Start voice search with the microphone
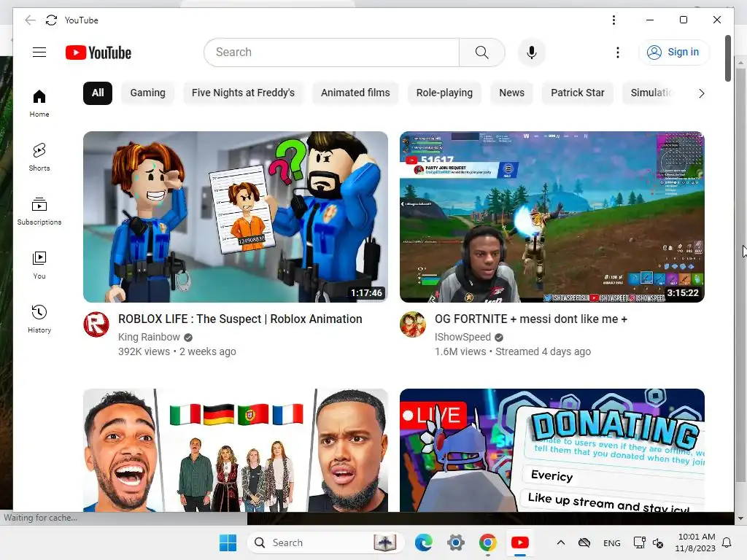 (532, 52)
